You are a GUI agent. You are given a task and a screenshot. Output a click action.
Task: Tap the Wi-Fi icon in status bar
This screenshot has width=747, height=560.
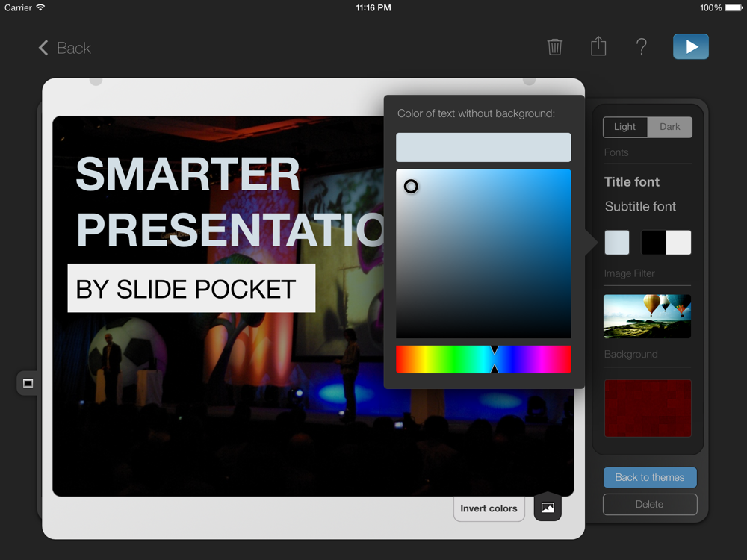click(x=40, y=7)
